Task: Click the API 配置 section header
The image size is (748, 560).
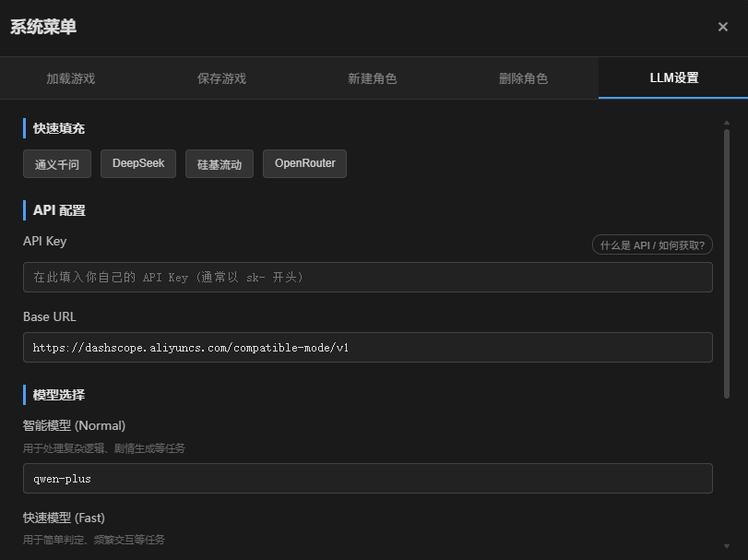Action: [59, 209]
